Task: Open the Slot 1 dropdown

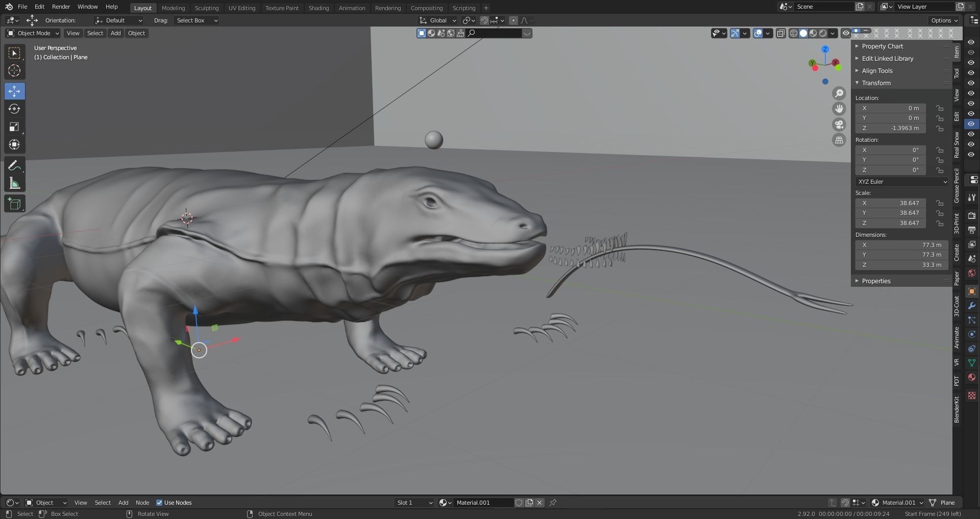Action: point(414,503)
